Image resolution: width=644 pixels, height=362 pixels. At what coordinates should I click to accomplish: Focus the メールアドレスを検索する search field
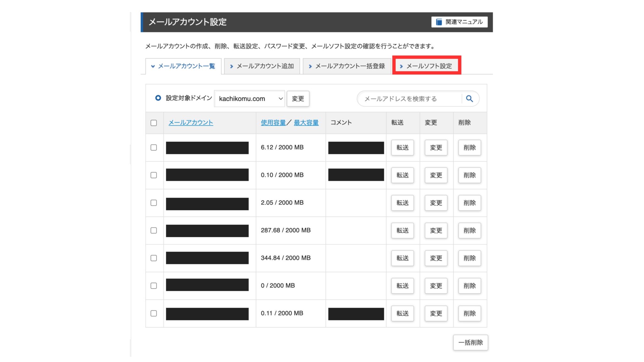tap(409, 99)
